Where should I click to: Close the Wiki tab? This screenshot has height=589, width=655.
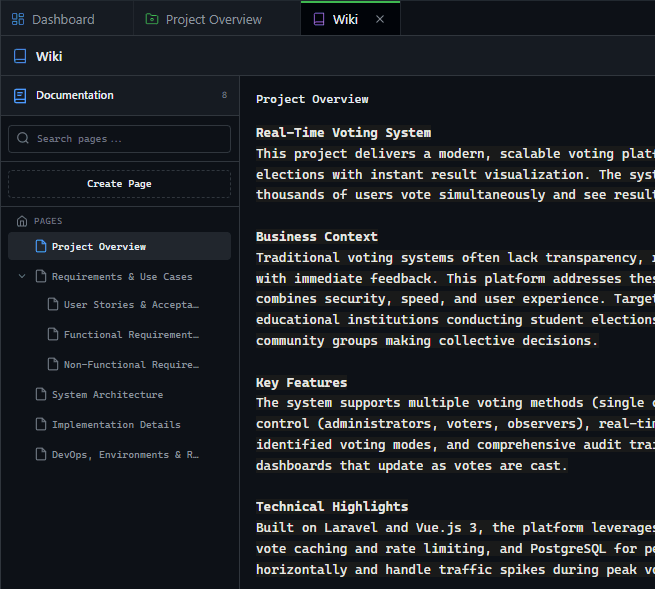coord(379,19)
